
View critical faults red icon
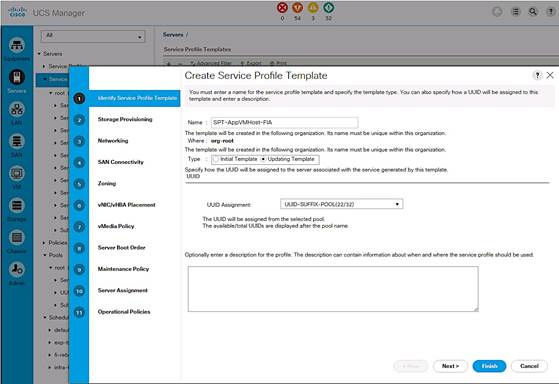point(282,7)
